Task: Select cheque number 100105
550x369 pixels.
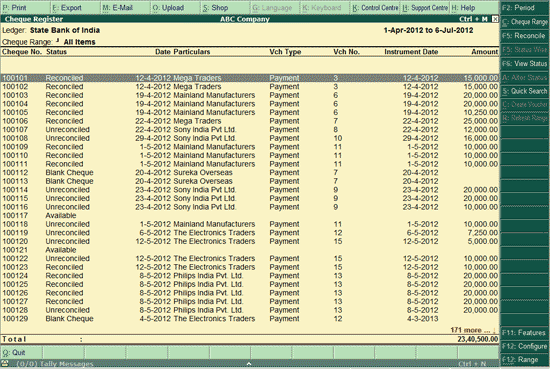Action: [15, 112]
